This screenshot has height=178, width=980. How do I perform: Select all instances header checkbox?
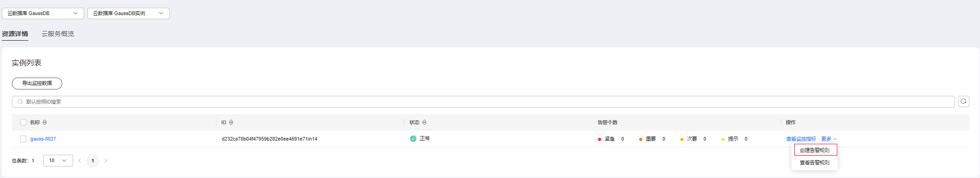coord(23,122)
